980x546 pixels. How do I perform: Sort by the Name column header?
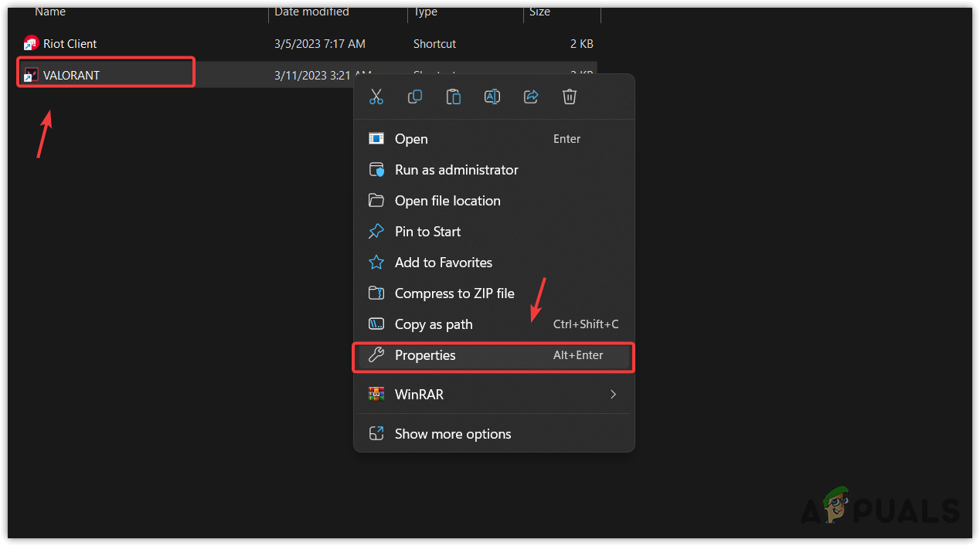[x=50, y=12]
